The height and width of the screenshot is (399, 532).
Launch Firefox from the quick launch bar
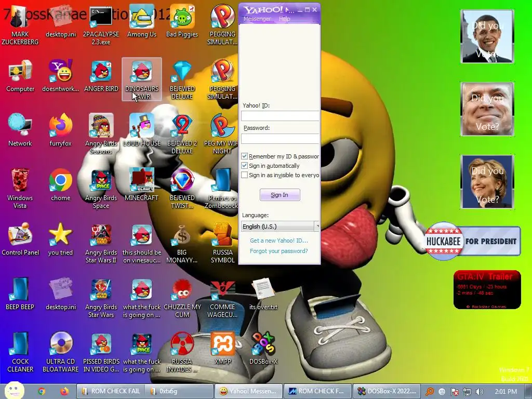point(64,391)
